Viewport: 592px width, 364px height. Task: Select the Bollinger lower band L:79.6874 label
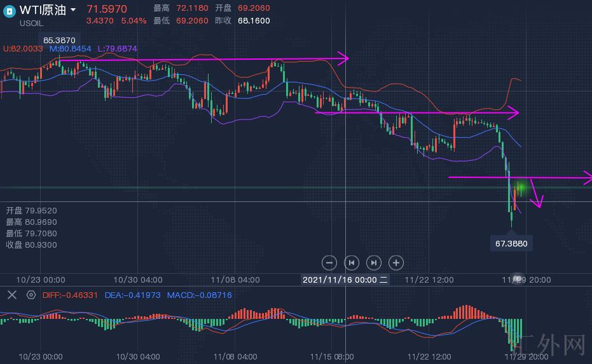pyautogui.click(x=116, y=49)
